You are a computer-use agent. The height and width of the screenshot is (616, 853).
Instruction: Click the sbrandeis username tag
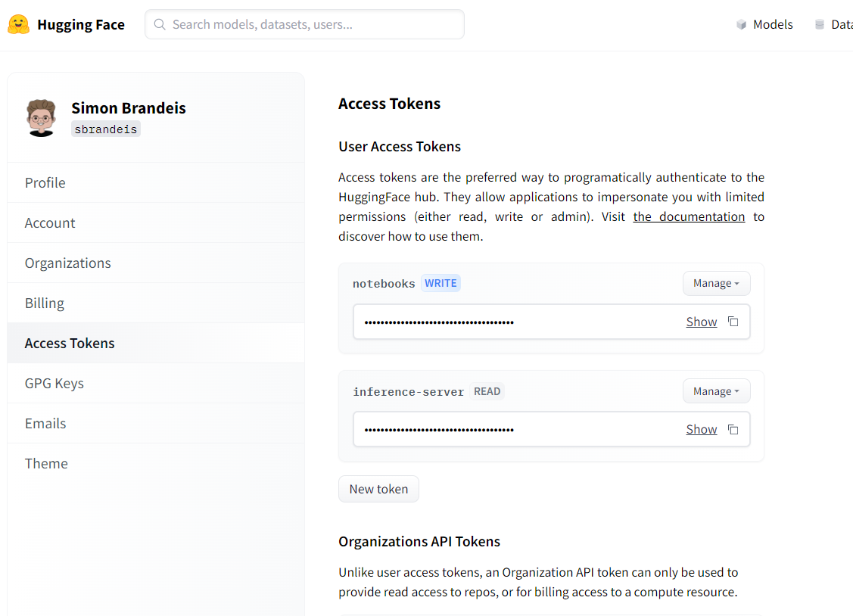point(106,129)
